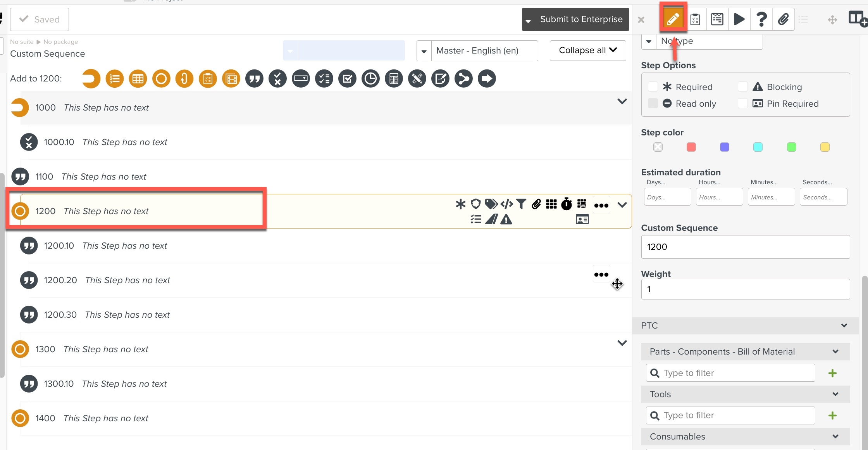Add a quote text step from the Add row
The image size is (868, 450).
point(254,78)
